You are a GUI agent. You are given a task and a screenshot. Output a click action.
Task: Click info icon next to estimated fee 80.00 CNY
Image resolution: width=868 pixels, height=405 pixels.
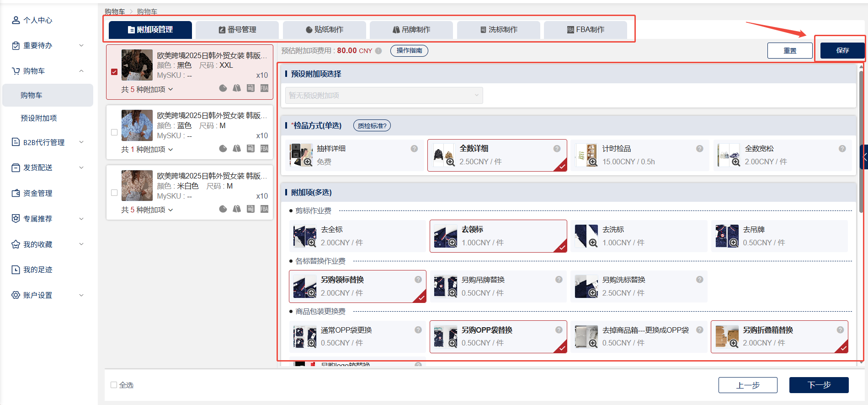378,51
